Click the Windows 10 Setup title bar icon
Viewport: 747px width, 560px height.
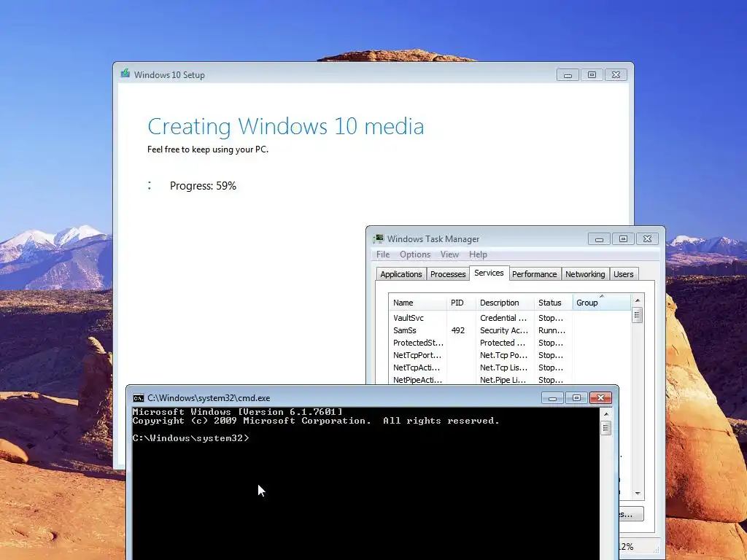[x=125, y=74]
